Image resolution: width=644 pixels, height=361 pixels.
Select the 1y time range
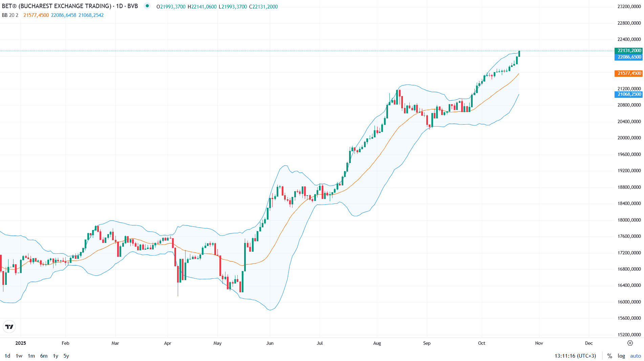56,356
